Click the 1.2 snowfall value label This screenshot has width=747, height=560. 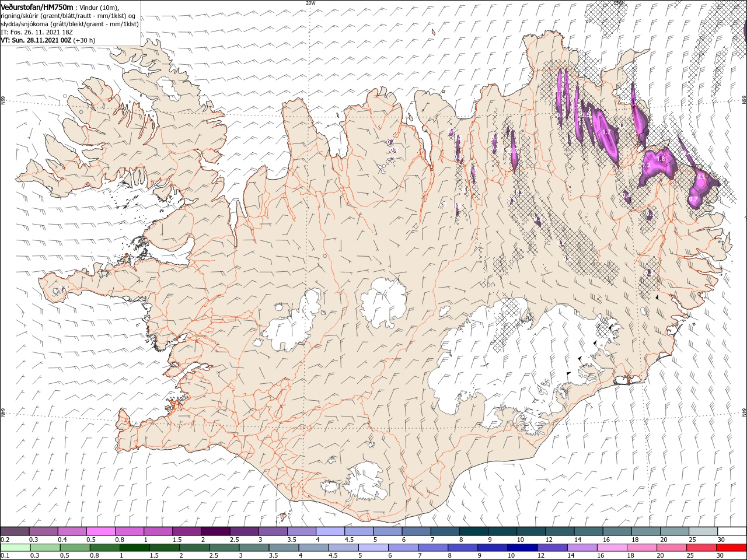tap(646, 166)
